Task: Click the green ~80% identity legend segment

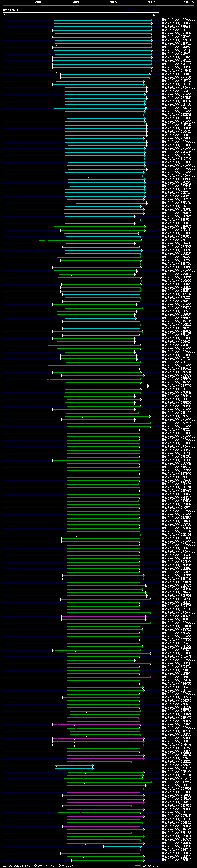Action: click(x=137, y=6)
